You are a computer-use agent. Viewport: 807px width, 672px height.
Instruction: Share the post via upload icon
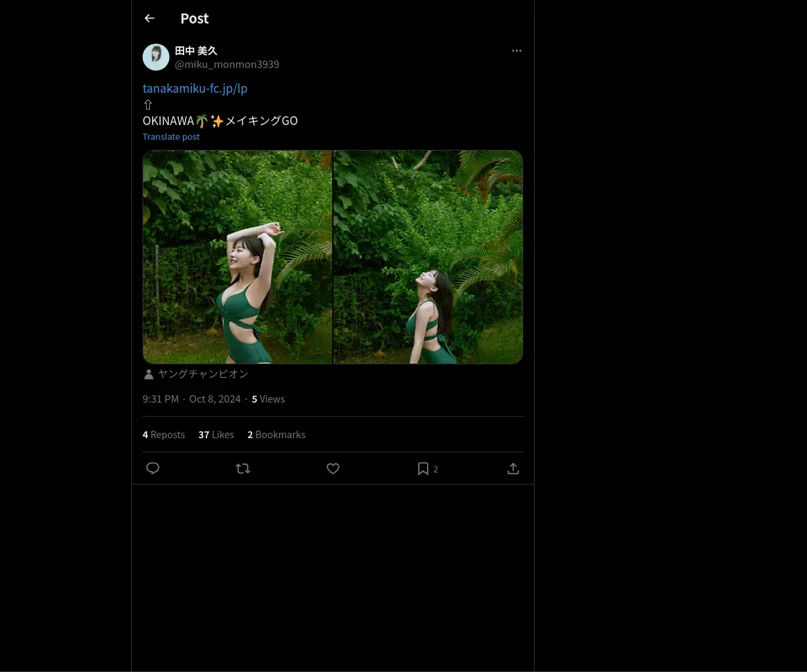[513, 468]
